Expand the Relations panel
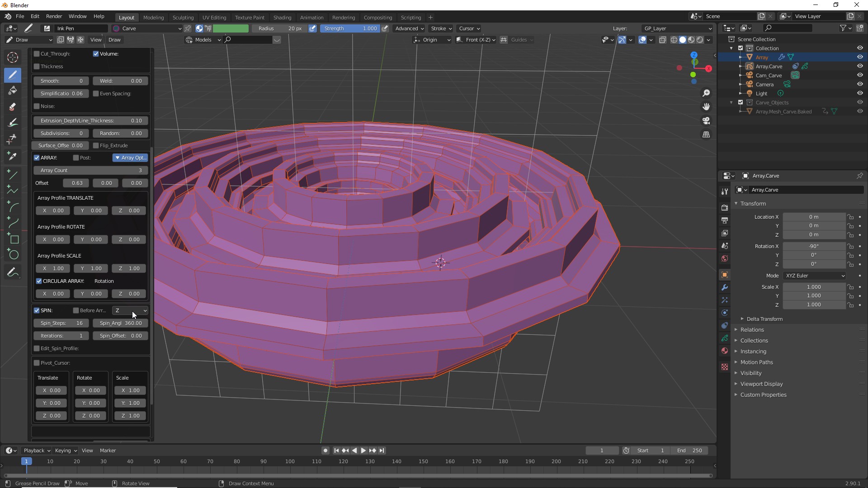The height and width of the screenshot is (488, 868). [x=752, y=330]
